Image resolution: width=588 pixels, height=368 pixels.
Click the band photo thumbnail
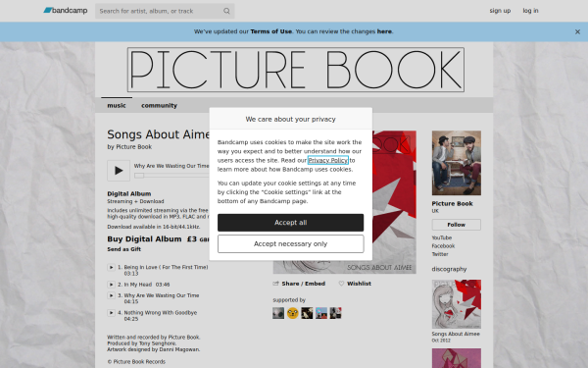(x=457, y=163)
